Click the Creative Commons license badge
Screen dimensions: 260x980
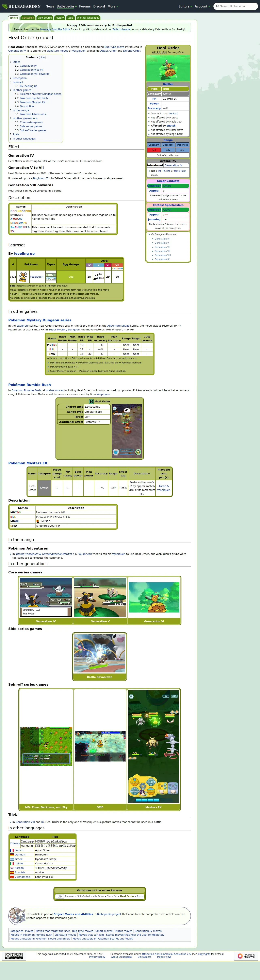[13, 956]
